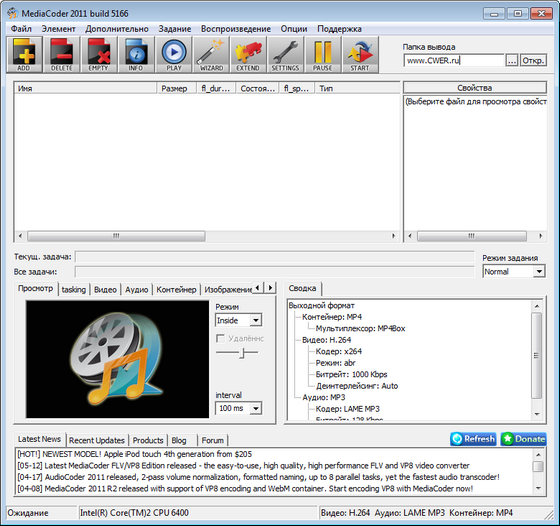
Task: Click the EMPTY list toolbar icon
Action: point(99,55)
